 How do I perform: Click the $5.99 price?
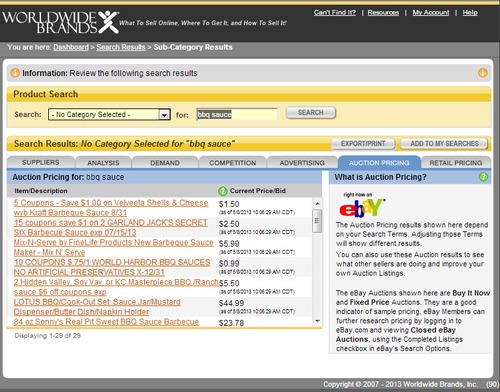(229, 244)
